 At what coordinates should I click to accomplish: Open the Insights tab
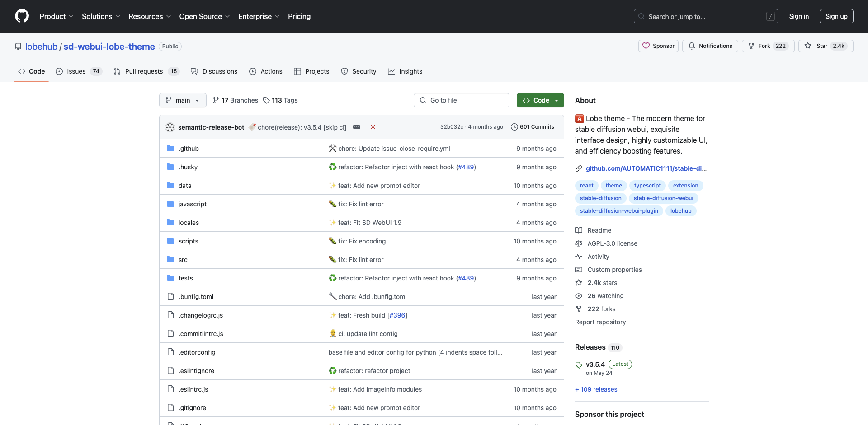405,71
